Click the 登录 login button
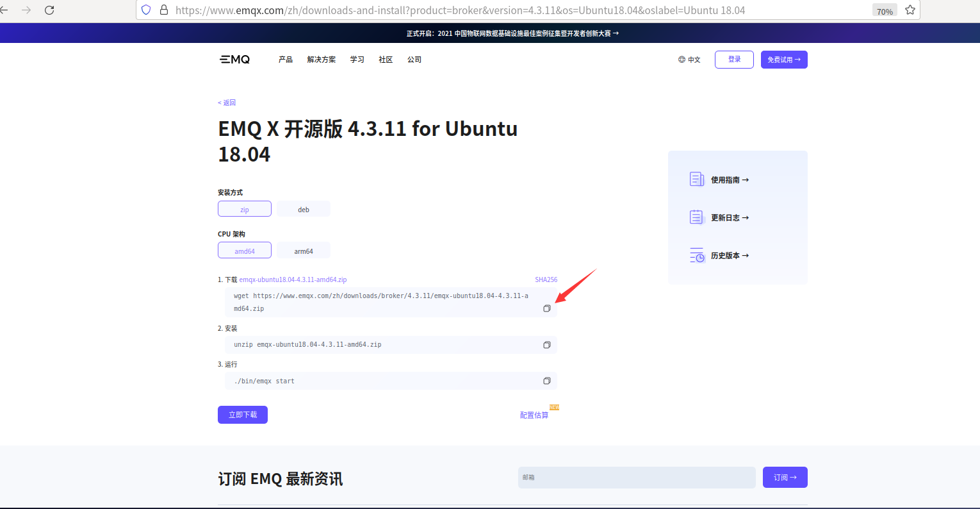Viewport: 980px width, 509px height. 734,60
